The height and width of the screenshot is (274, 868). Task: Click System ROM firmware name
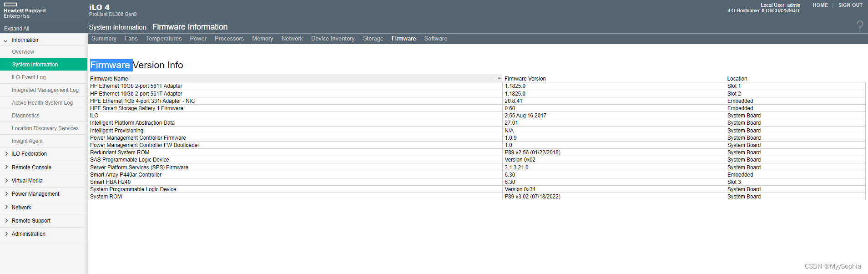106,197
